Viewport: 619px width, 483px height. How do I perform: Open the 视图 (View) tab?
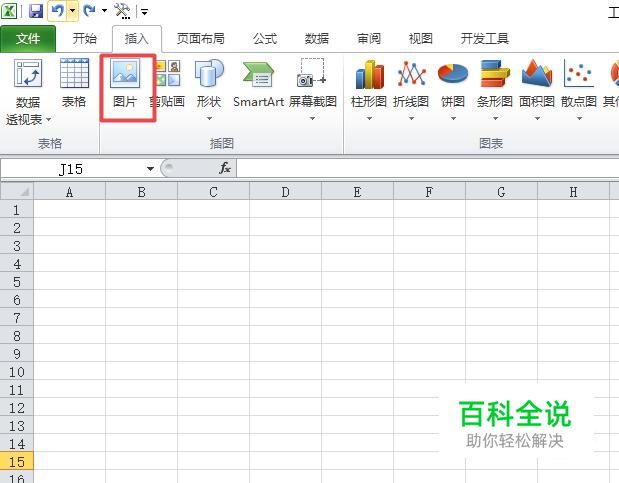[420, 39]
